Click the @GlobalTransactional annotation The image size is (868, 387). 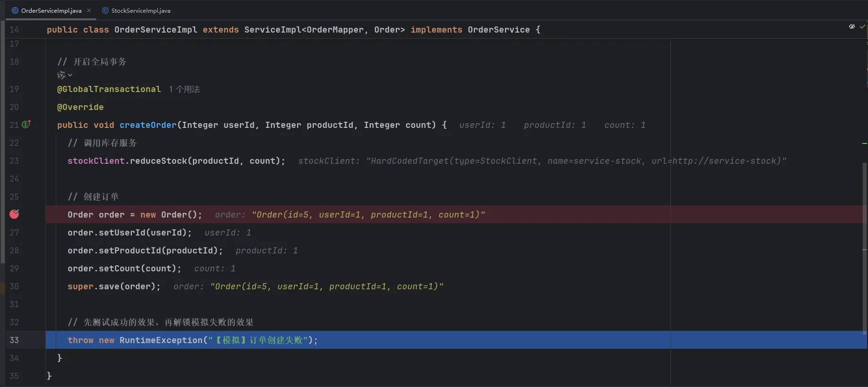(109, 89)
